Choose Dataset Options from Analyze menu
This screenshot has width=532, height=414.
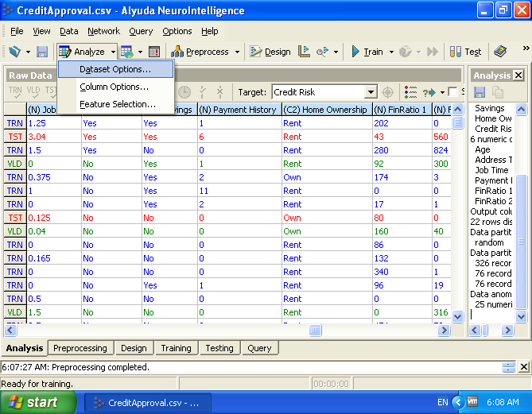[115, 69]
